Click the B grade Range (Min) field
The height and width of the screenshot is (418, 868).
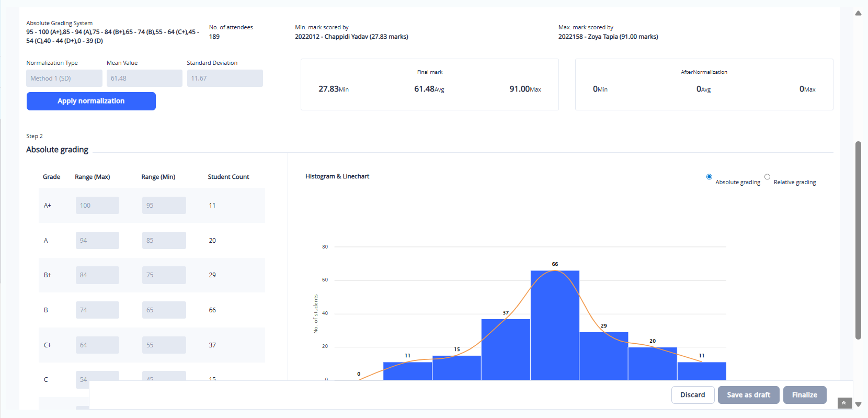[164, 310]
